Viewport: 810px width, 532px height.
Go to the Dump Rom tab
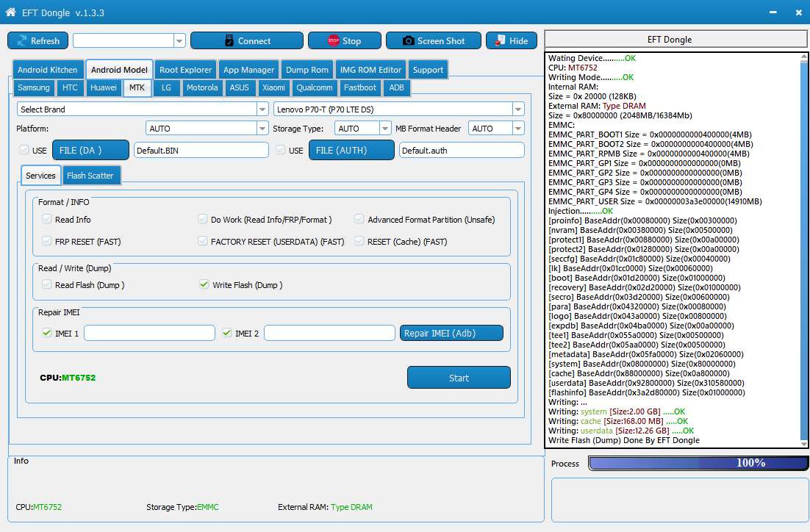pos(307,70)
